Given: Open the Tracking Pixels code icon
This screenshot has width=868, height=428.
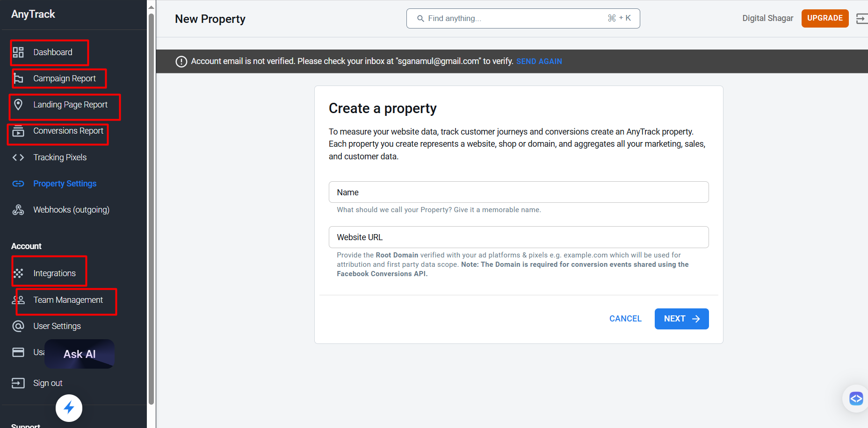Looking at the screenshot, I should [18, 157].
